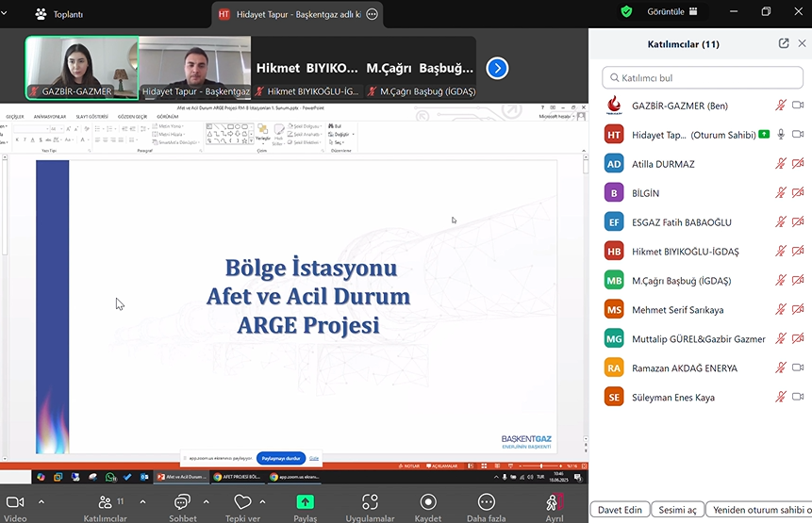Viewport: 812px width, 523px height.
Task: Select the Hikmet BIYIKOĞLU participant tile
Action: 307,68
